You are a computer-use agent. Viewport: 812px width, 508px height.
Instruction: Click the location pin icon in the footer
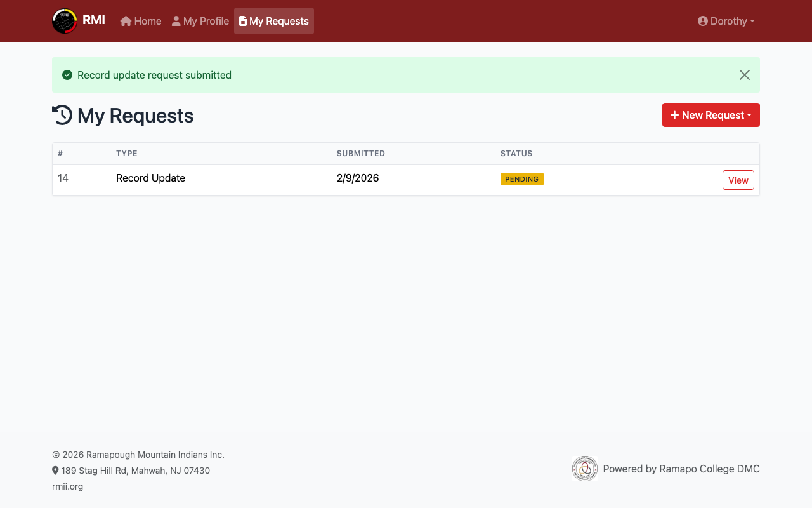tap(55, 471)
